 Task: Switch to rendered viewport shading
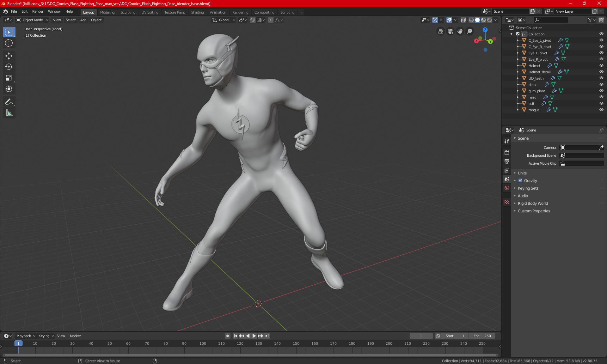click(489, 20)
